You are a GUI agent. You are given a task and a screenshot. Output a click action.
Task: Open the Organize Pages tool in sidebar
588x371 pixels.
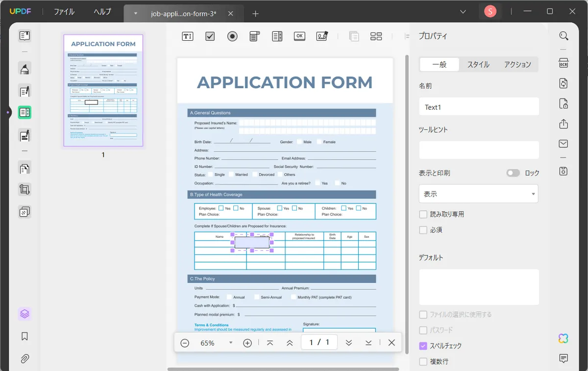click(24, 169)
